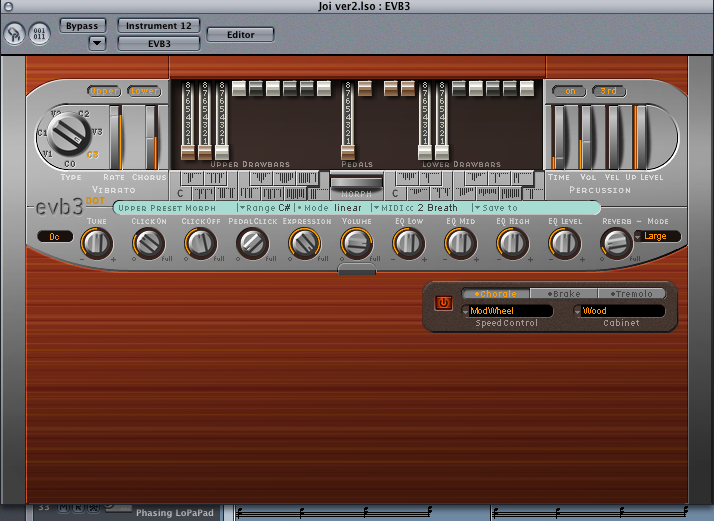
Task: Open the MIDI cc Breath dropdown
Action: coord(415,208)
